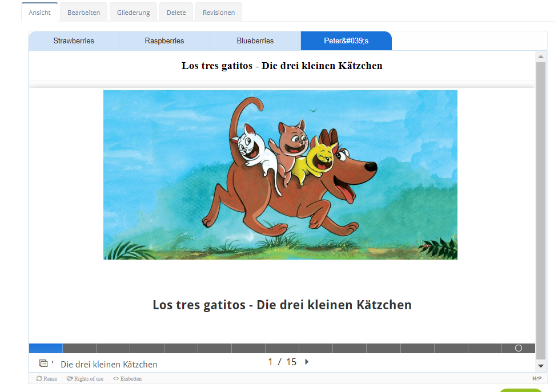Click the H5P logo icon
The width and height of the screenshot is (558, 392).
[537, 378]
